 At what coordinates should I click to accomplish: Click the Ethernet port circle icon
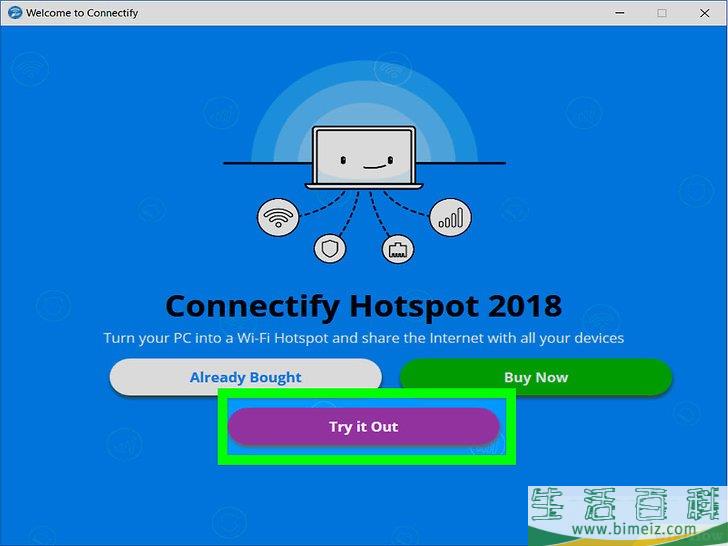398,249
